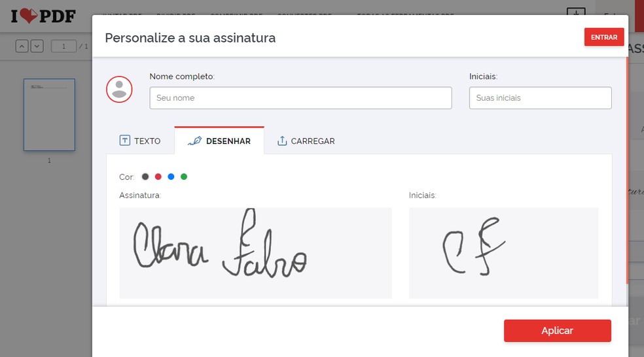Switch to the DESENHAR tab
644x357 pixels.
[x=219, y=141]
